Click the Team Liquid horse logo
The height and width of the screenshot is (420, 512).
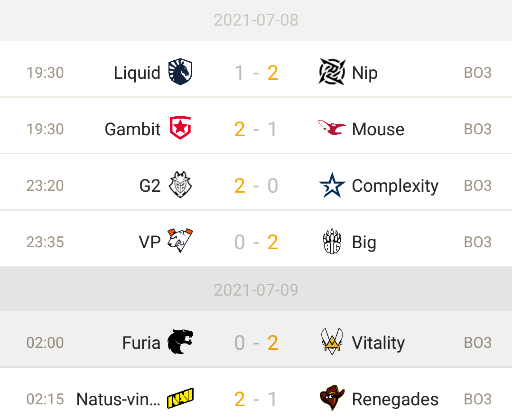[180, 72]
